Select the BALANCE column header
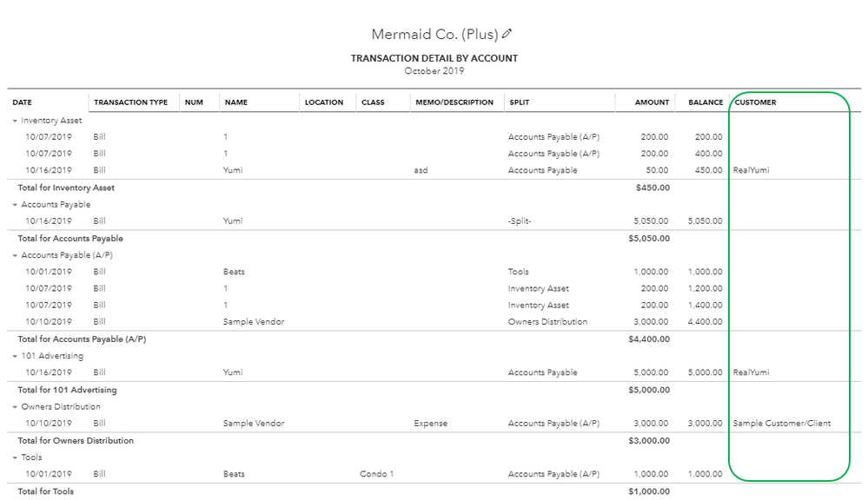868x500 pixels. click(x=706, y=102)
